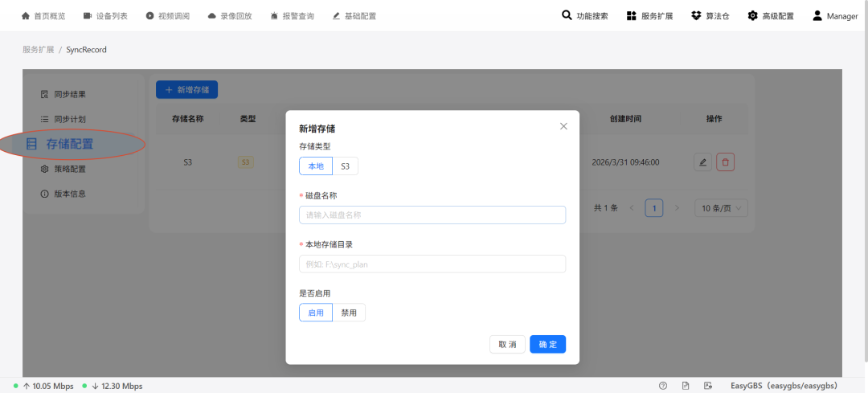Viewport: 868px width, 393px height.
Task: Click the blue 新增存储 button
Action: coord(186,90)
